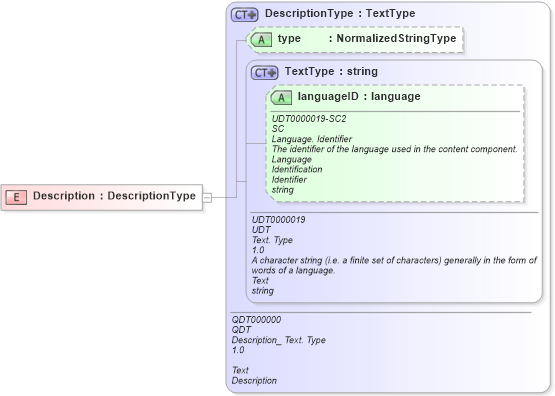The image size is (555, 396).
Task: Click the E element icon beside Description
Action: pyautogui.click(x=16, y=197)
